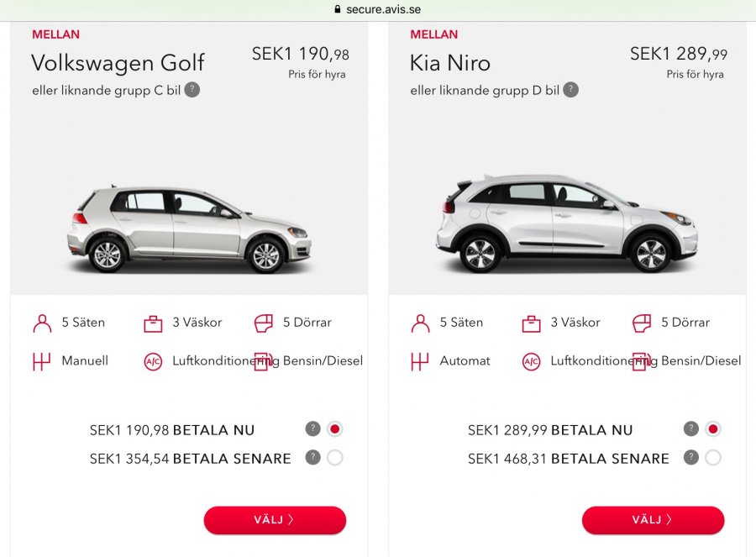Show info for Golf Betala Senare price
The width and height of the screenshot is (756, 557).
[x=313, y=458]
